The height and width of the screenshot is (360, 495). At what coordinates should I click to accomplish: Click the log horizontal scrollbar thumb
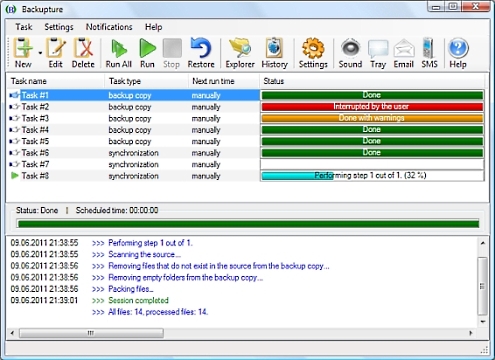coord(91,333)
